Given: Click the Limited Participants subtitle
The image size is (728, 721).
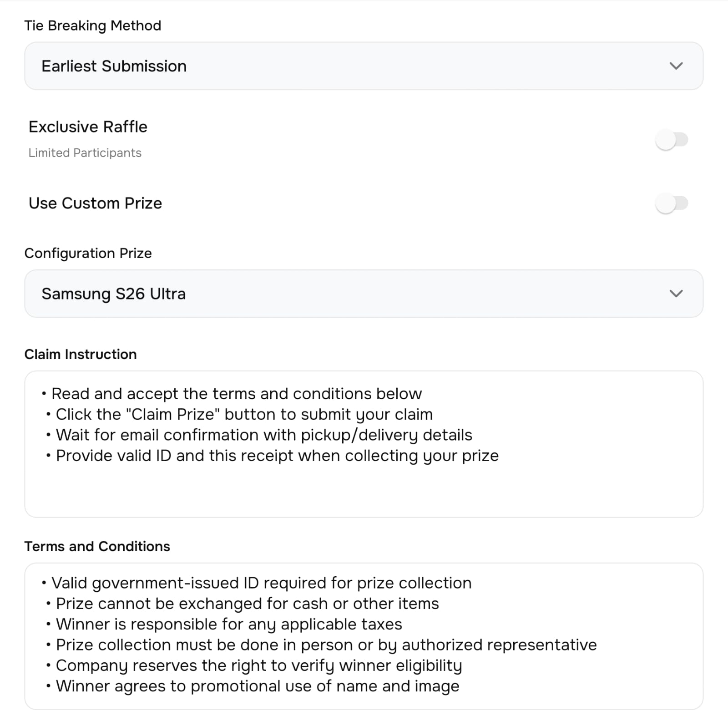Looking at the screenshot, I should [x=85, y=153].
